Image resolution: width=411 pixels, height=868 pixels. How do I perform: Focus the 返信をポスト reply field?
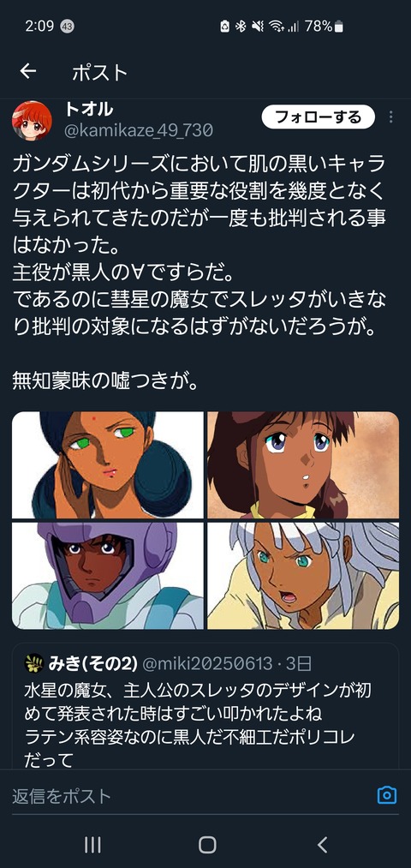[188, 795]
